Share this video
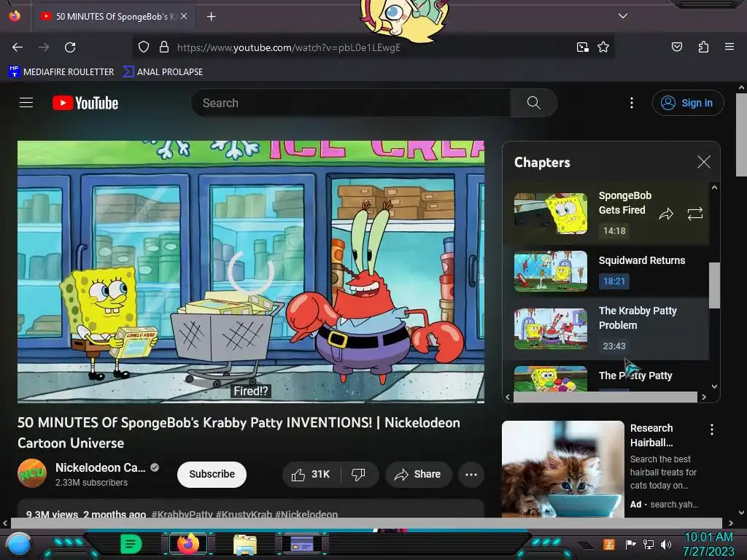 [x=418, y=474]
